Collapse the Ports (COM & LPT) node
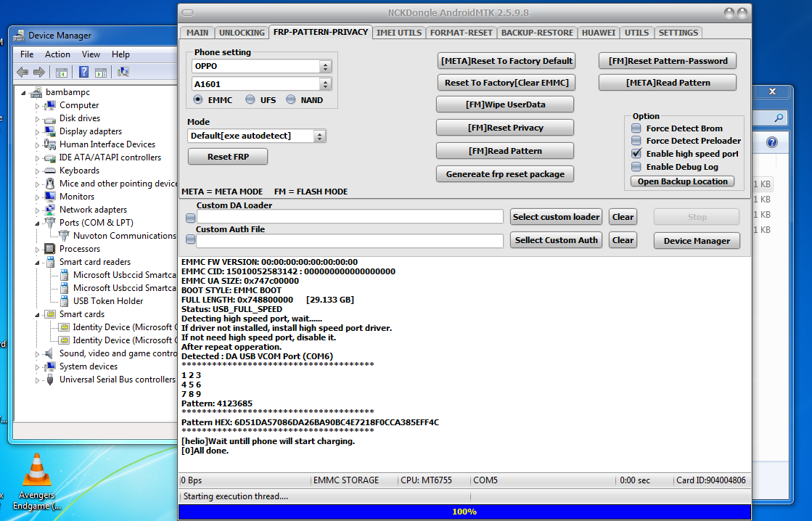This screenshot has height=521, width=812. (x=37, y=223)
